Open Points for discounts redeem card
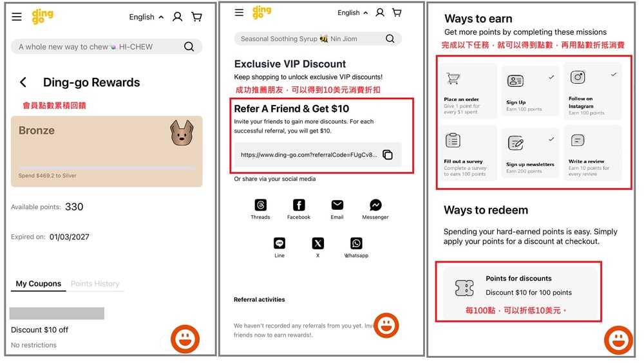This screenshot has width=644, height=363. [x=518, y=291]
